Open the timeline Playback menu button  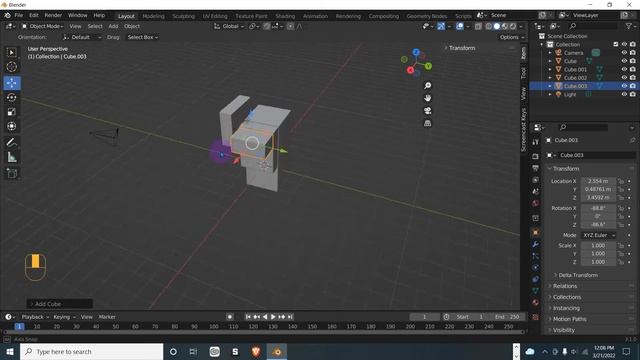click(x=35, y=317)
